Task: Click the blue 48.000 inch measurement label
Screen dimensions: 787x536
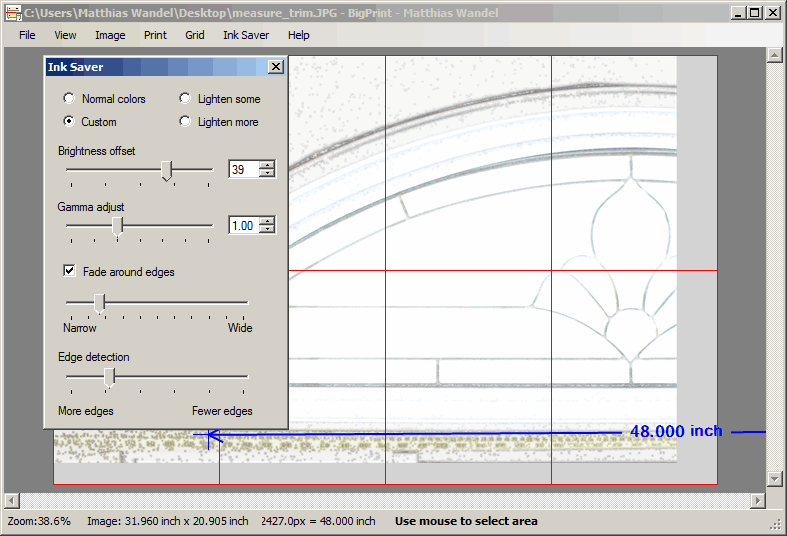Action: [675, 431]
